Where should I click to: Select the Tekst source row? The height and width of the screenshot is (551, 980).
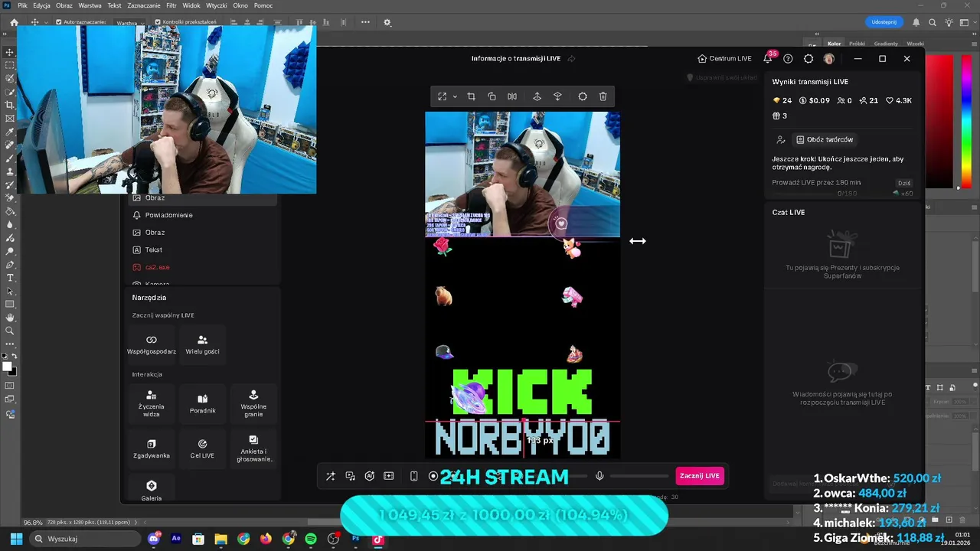pos(202,249)
